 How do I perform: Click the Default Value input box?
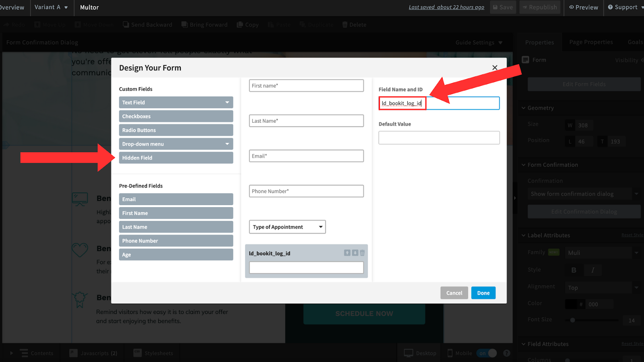439,138
